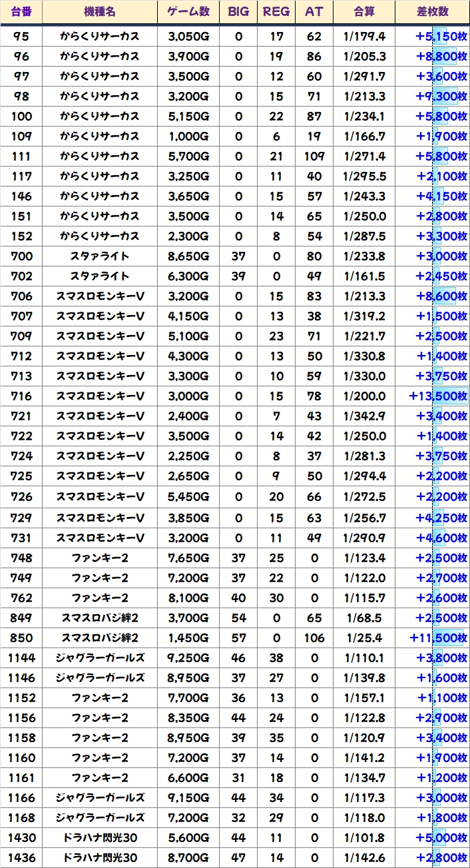Click 6,600G in row 1161

pyautogui.click(x=188, y=777)
